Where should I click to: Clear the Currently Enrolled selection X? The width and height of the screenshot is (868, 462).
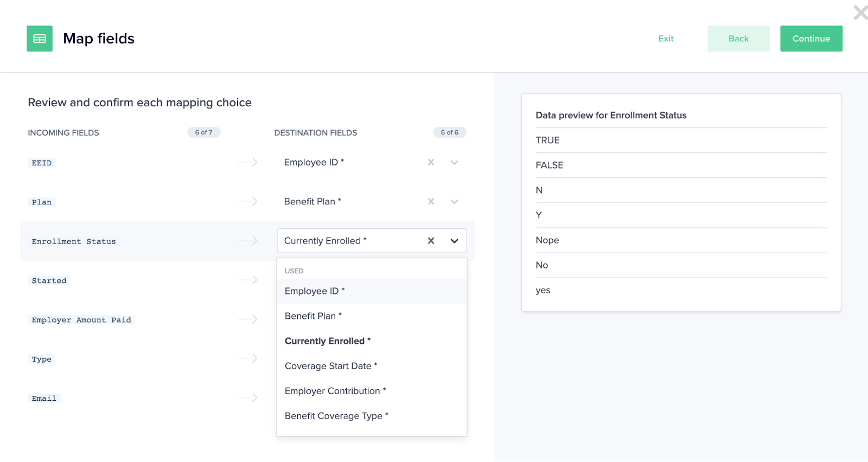pos(431,241)
